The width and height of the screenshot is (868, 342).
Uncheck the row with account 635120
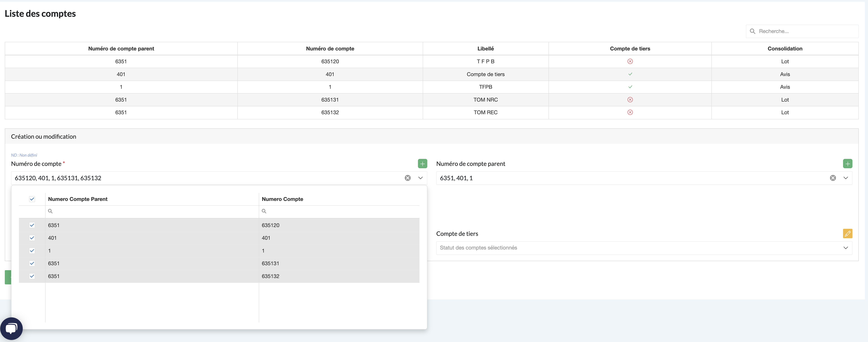[32, 225]
